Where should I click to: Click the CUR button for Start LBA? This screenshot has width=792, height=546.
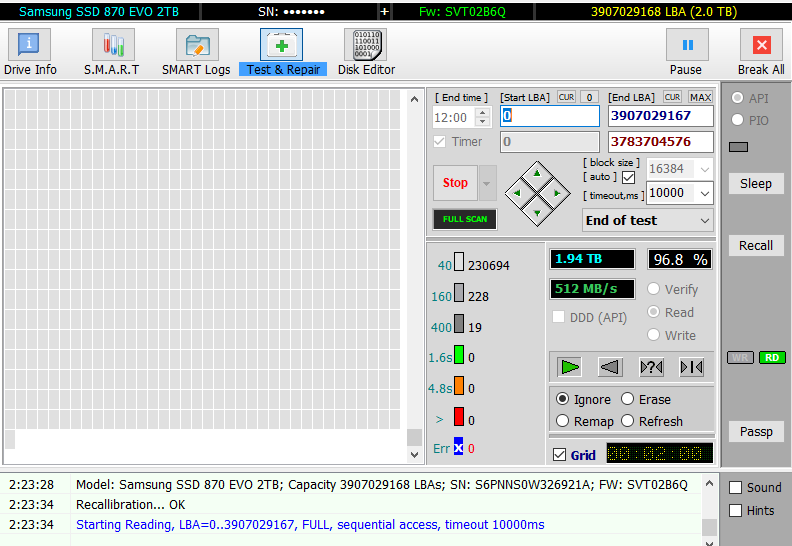[x=566, y=97]
